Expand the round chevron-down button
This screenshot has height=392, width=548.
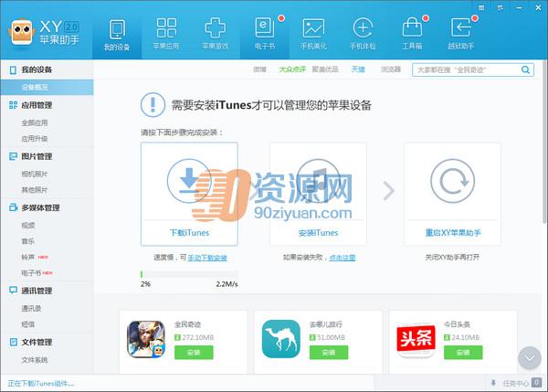[530, 358]
